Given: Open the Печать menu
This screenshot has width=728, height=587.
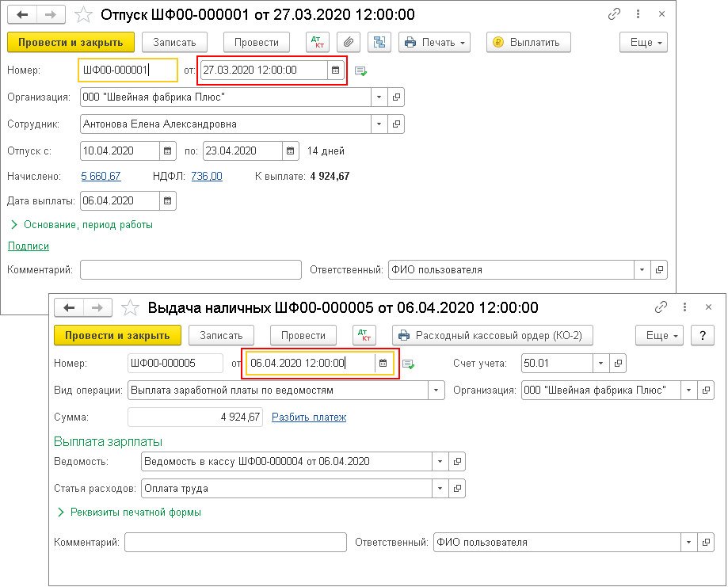Looking at the screenshot, I should pyautogui.click(x=434, y=43).
